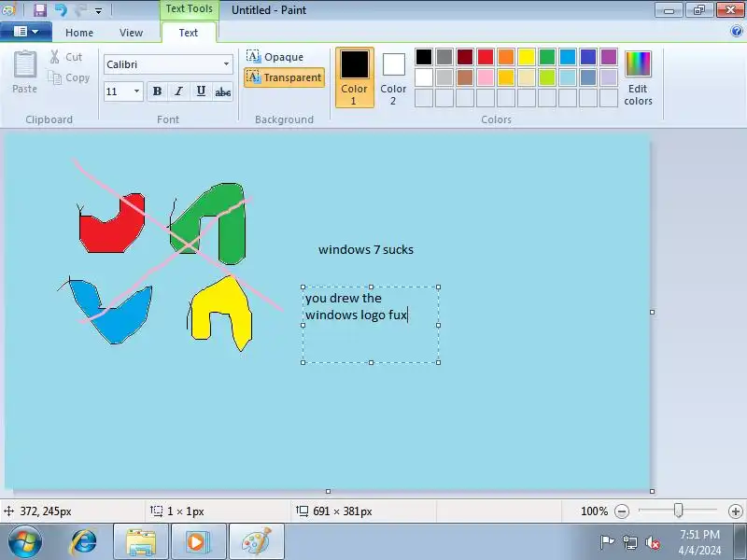This screenshot has width=747, height=560.
Task: Click the zoom out minus button
Action: click(622, 511)
